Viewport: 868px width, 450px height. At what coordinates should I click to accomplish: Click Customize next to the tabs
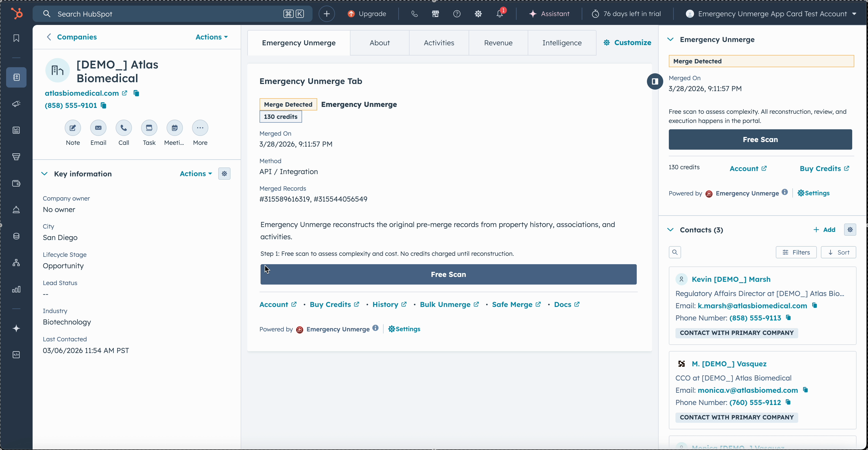click(627, 43)
